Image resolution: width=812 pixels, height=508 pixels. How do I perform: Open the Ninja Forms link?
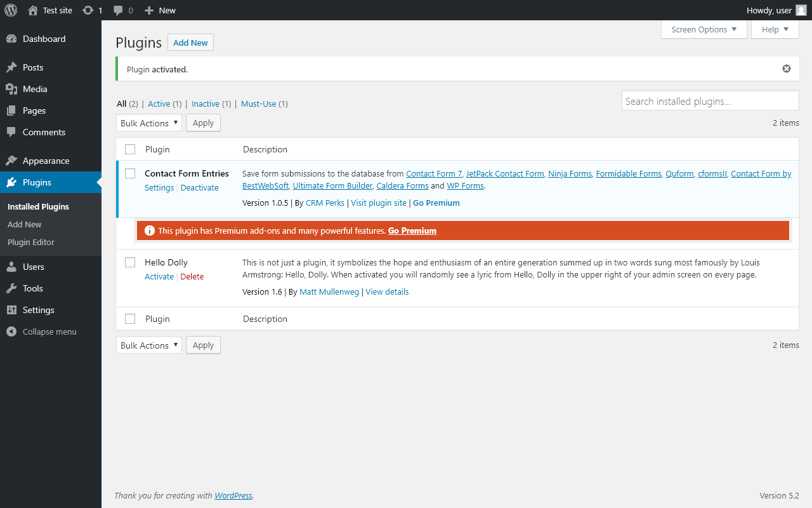pos(570,173)
